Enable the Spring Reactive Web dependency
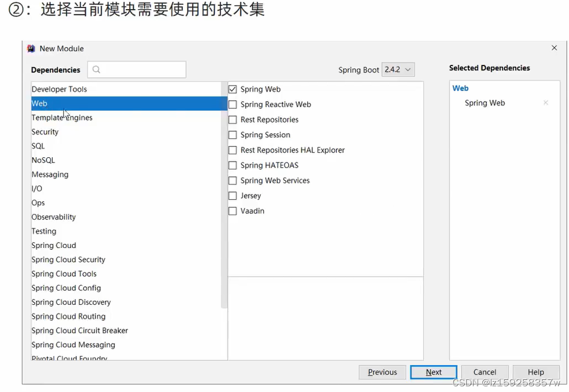Image resolution: width=569 pixels, height=392 pixels. (233, 104)
